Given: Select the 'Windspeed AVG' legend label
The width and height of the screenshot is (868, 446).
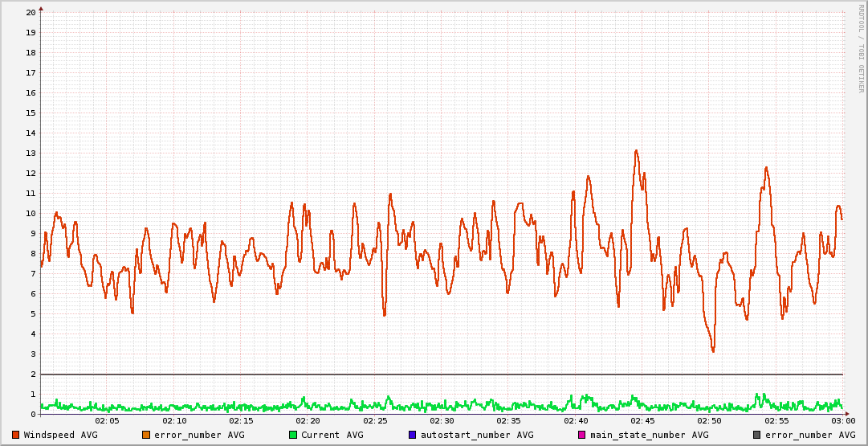Looking at the screenshot, I should coord(60,435).
